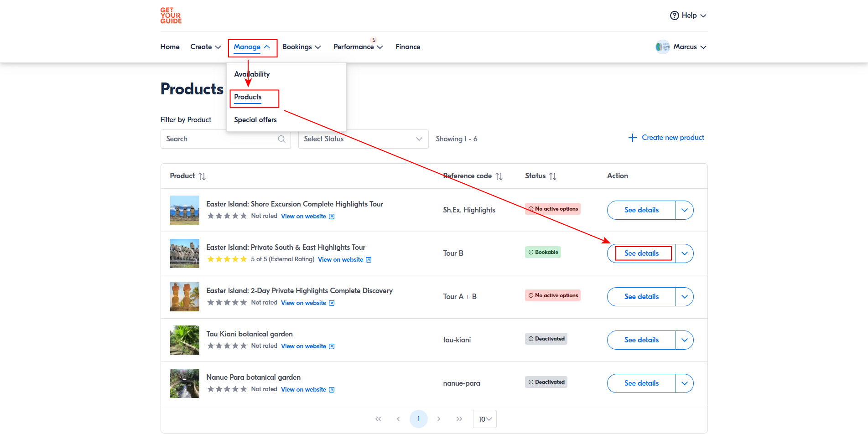Sort by Product column arrows
Image resolution: width=868 pixels, height=439 pixels.
(202, 176)
